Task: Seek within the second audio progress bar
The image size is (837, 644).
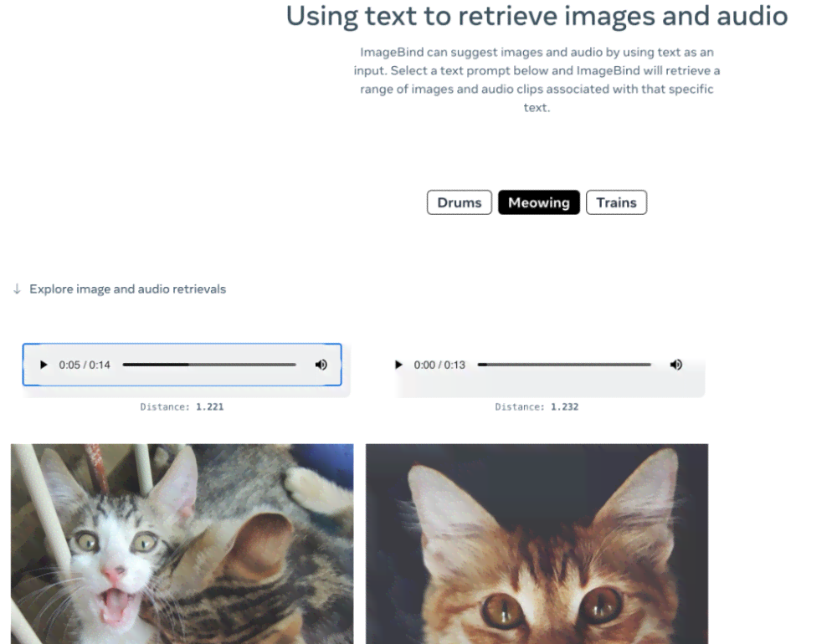Action: (564, 365)
